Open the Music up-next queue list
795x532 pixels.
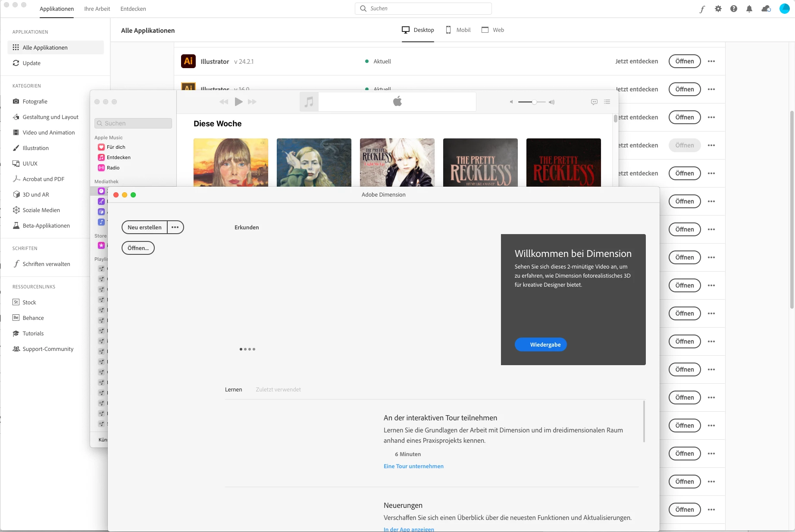(x=607, y=102)
